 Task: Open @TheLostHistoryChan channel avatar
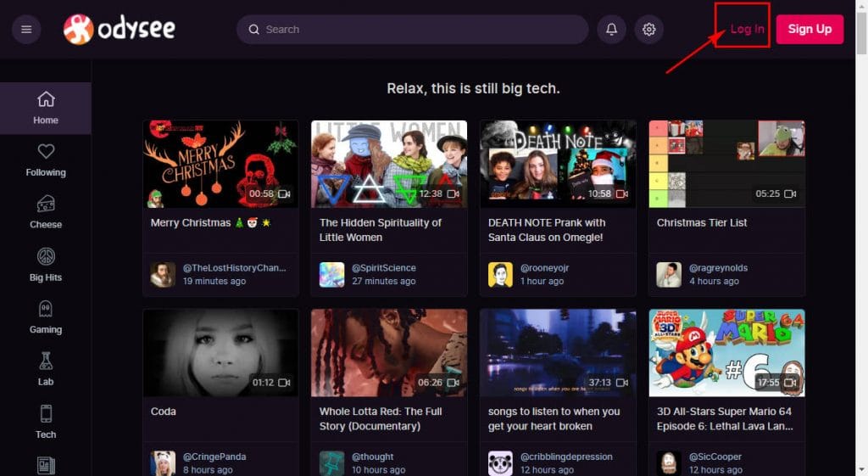(163, 275)
